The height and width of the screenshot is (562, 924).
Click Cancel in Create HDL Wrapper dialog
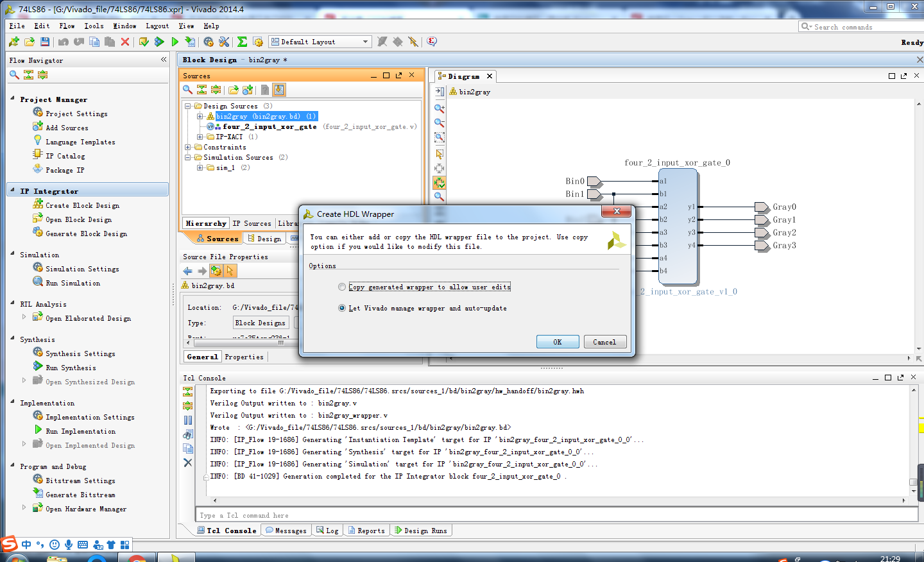pyautogui.click(x=604, y=342)
